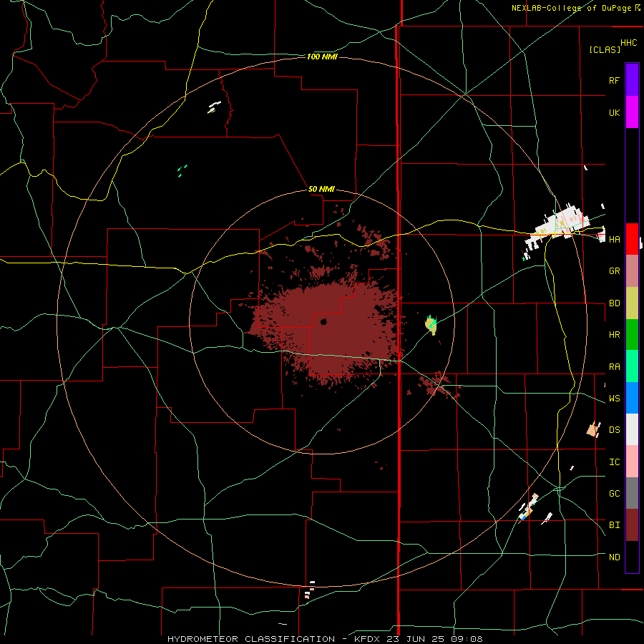Click the "50 NMI" range ring label
644x644 pixels.
(321, 190)
